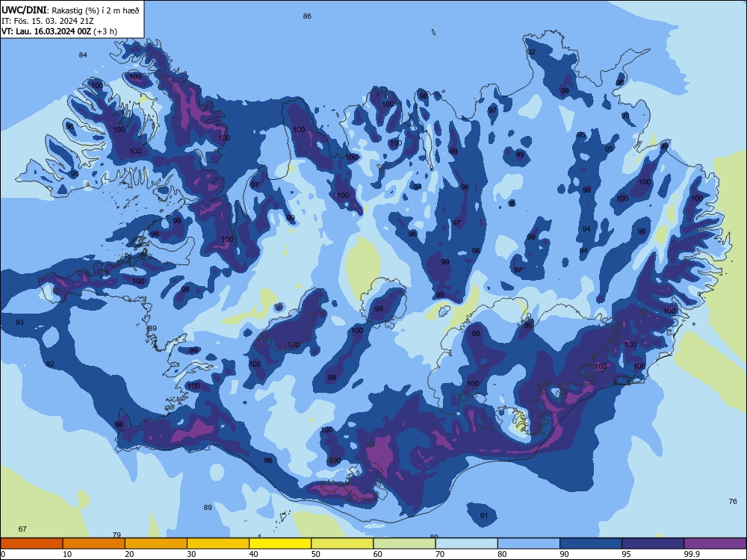This screenshot has height=560, width=747.
Task: Click the 'VT: Lau. 16.03.2024 00Z (+3 h)' line
Action: pos(59,31)
